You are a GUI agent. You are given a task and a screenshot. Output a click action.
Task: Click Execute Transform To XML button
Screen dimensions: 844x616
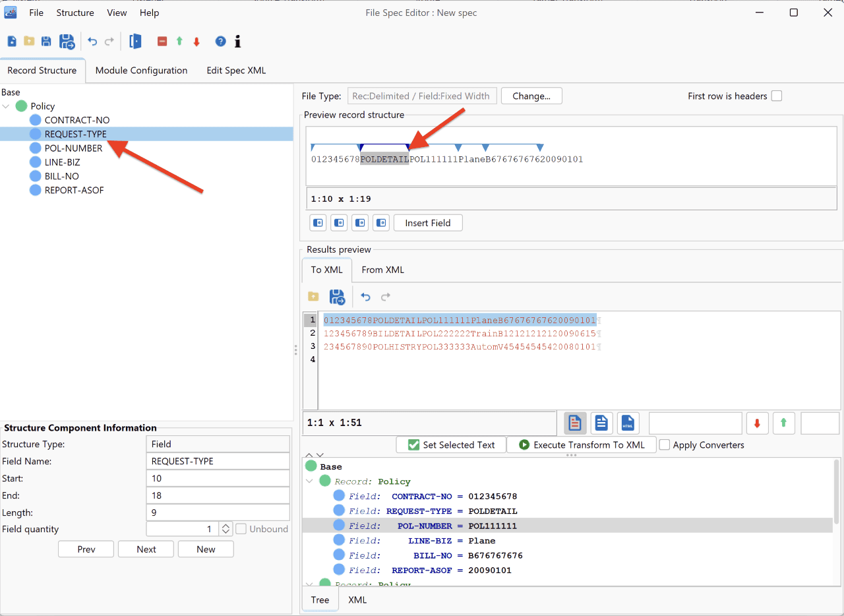[x=582, y=445]
